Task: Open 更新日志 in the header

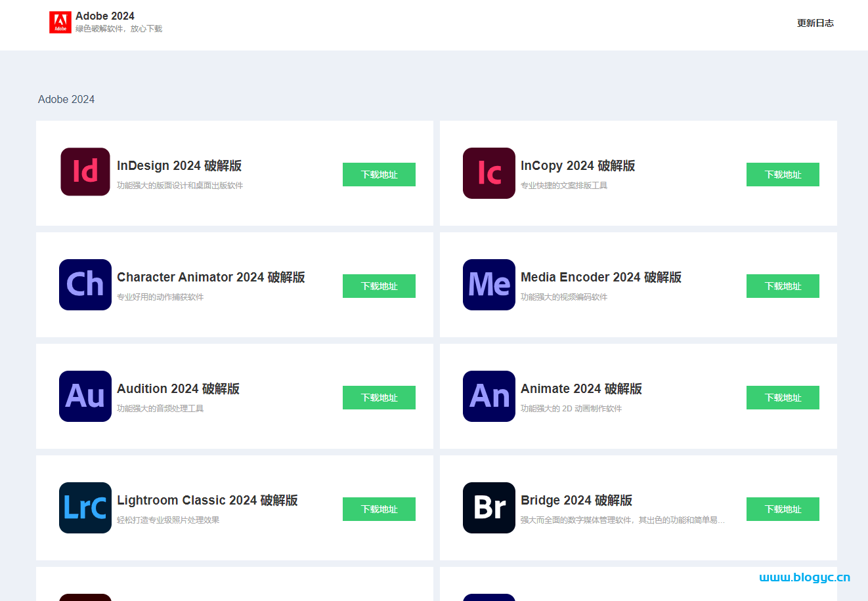Action: coord(815,23)
